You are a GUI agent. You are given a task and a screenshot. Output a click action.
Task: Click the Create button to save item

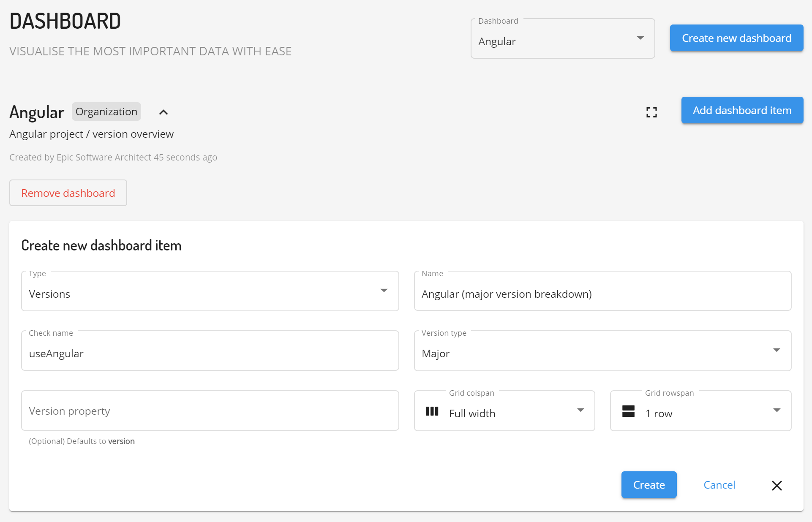(649, 485)
